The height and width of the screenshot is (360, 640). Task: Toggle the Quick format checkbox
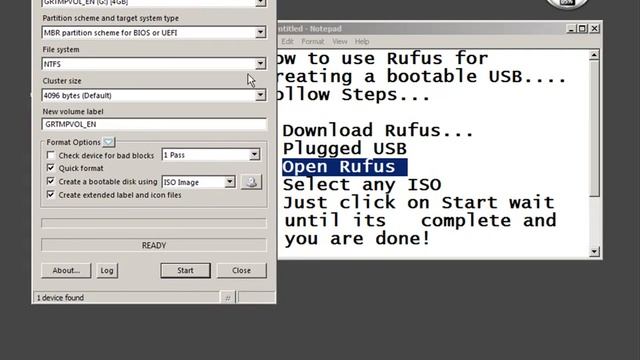[51, 168]
